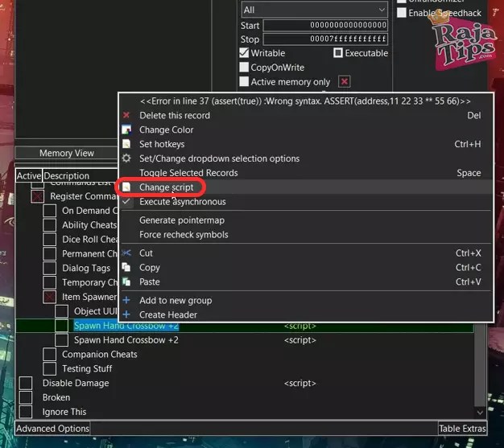Activate the Broken record checkbox
The height and width of the screenshot is (448, 504).
[26, 397]
